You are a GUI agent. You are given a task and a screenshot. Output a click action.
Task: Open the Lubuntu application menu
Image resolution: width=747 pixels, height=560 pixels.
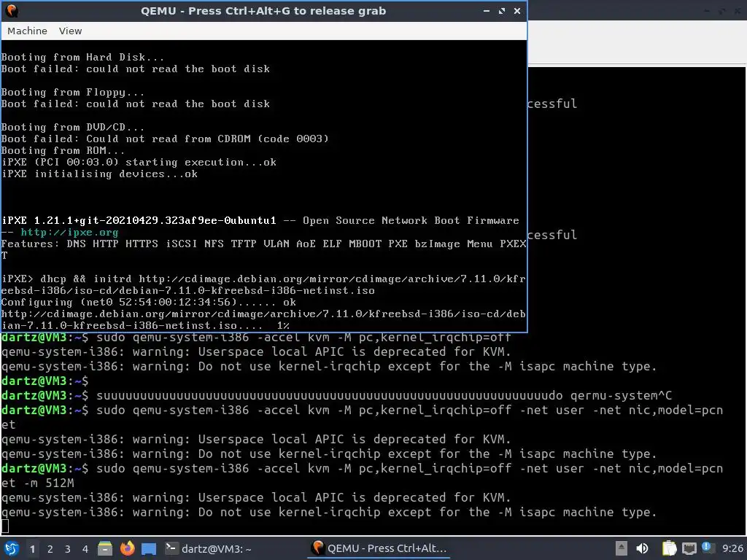click(12, 548)
